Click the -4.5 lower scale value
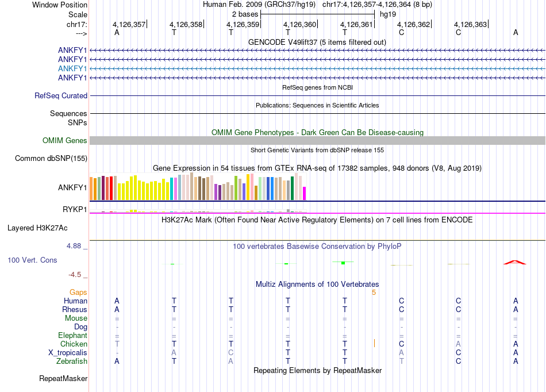Image resolution: width=546 pixels, height=392 pixels. pos(75,275)
